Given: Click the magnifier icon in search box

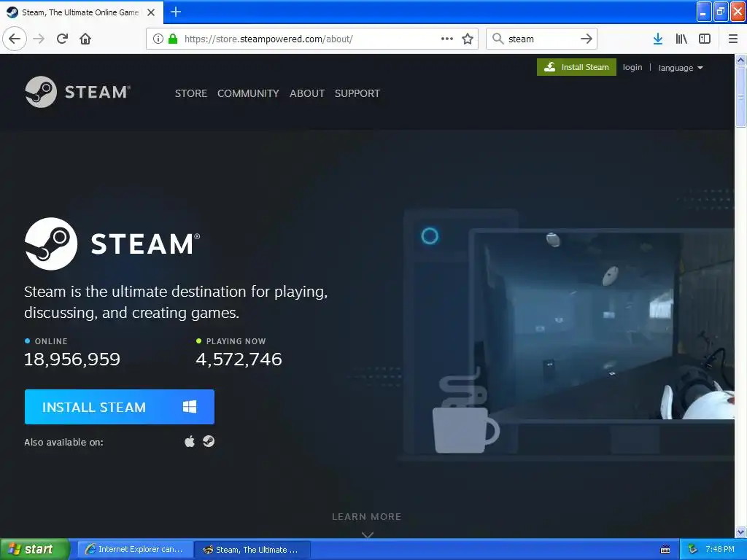Looking at the screenshot, I should tap(498, 39).
